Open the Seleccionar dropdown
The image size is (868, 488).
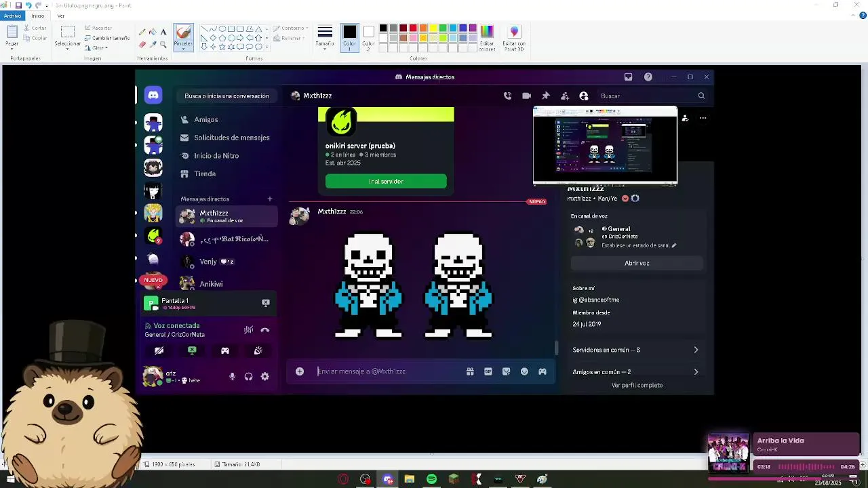(x=68, y=44)
